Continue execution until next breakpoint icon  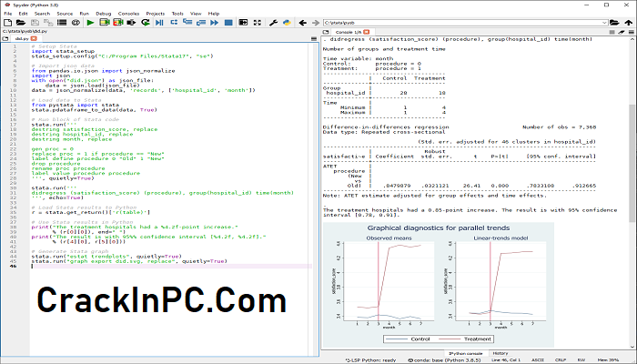(x=214, y=23)
